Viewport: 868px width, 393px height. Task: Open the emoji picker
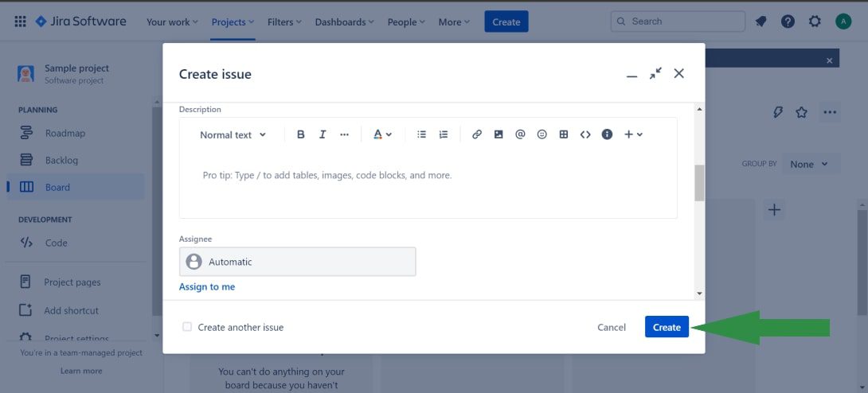coord(542,134)
